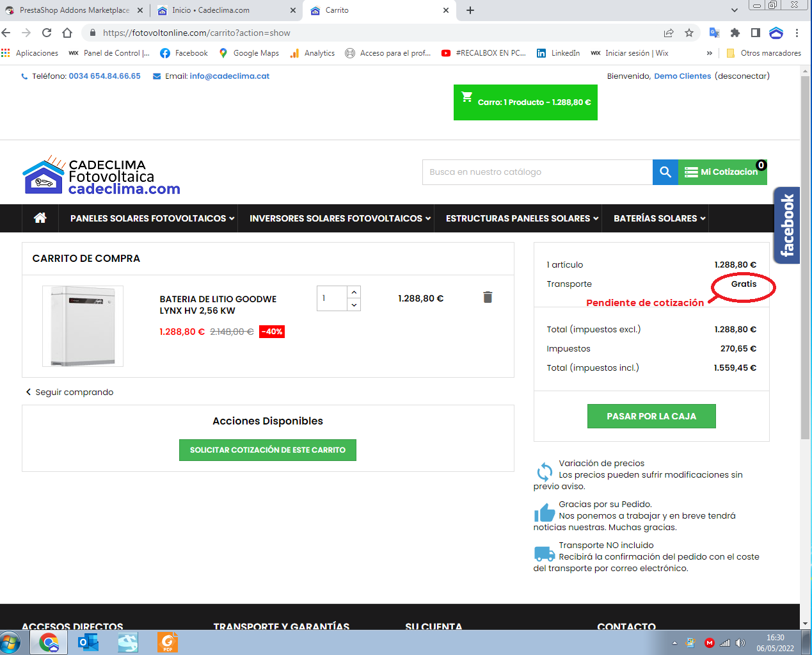Focus the catalog search field
This screenshot has height=655, width=812.
[537, 172]
